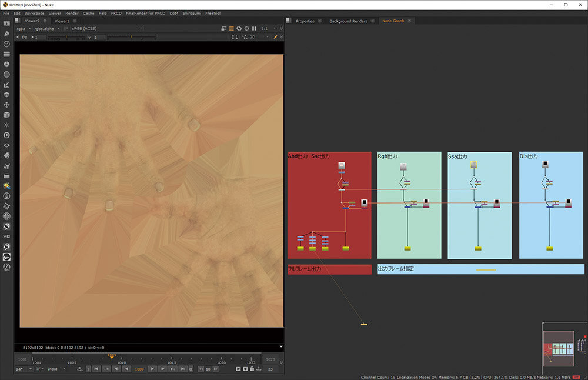Click the viewer gamma slider
The width and height of the screenshot is (588, 380).
click(x=131, y=37)
